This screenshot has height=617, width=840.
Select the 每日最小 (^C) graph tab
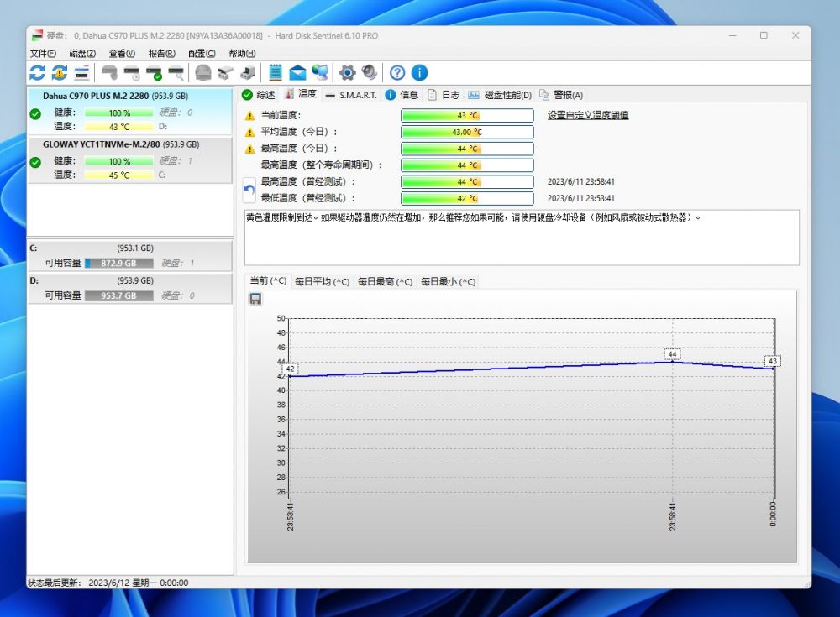click(x=448, y=282)
